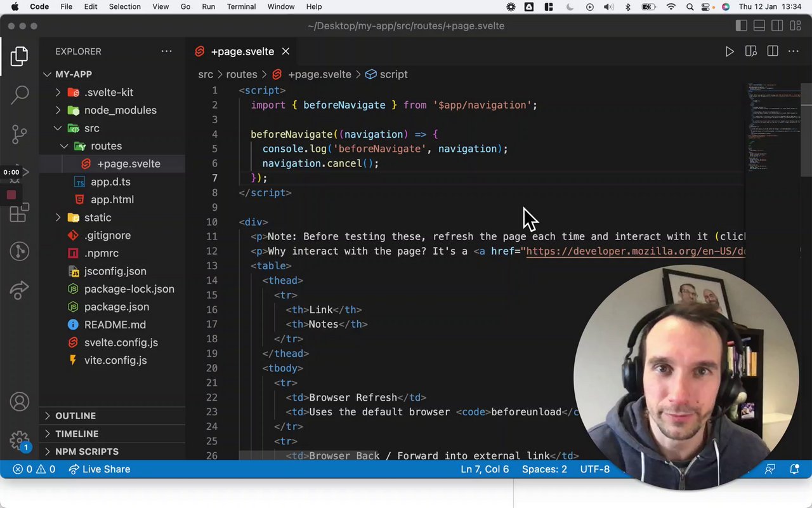
Task: Open the Explorer view in activity bar
Action: [x=19, y=56]
